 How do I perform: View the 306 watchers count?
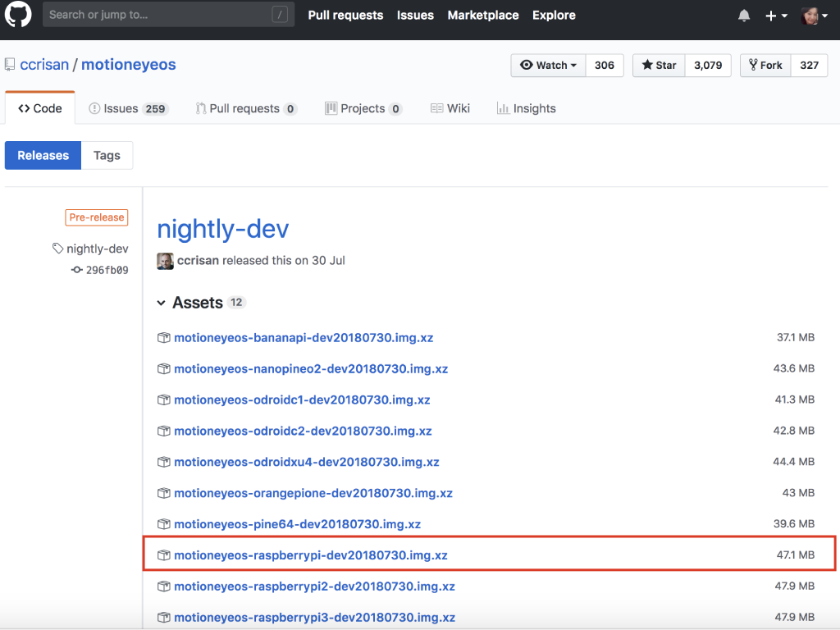click(605, 66)
